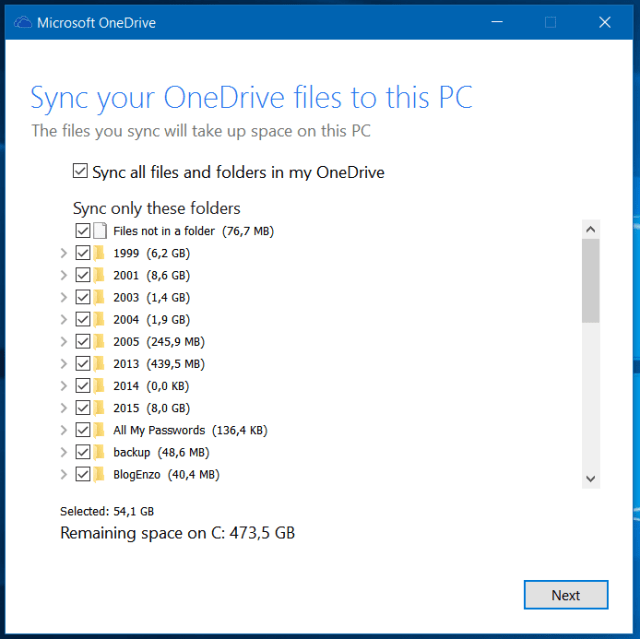The width and height of the screenshot is (640, 639).
Task: Click the Selected: 54,1 GB text
Action: point(107,511)
